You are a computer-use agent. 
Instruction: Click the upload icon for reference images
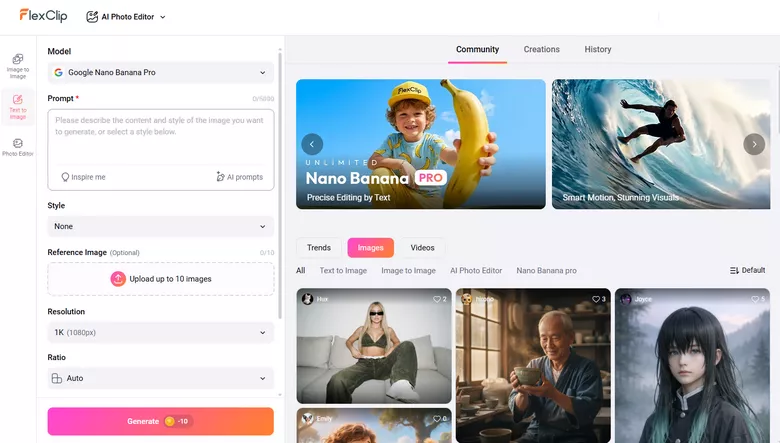pyautogui.click(x=118, y=279)
